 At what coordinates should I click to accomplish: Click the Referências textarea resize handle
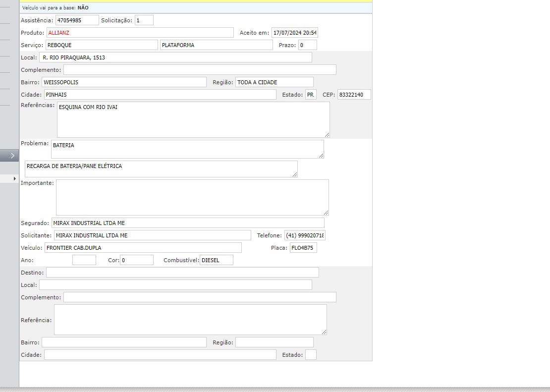(327, 134)
